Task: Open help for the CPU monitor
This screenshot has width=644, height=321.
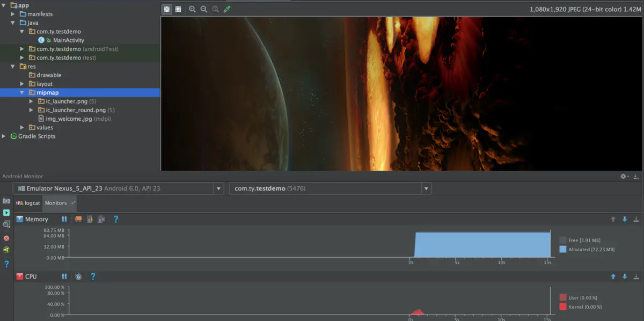Action: click(93, 276)
